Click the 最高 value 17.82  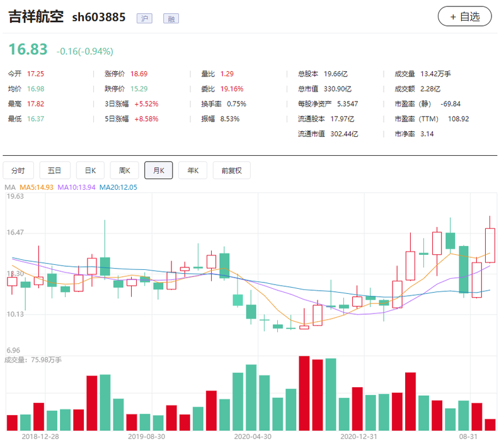click(35, 104)
